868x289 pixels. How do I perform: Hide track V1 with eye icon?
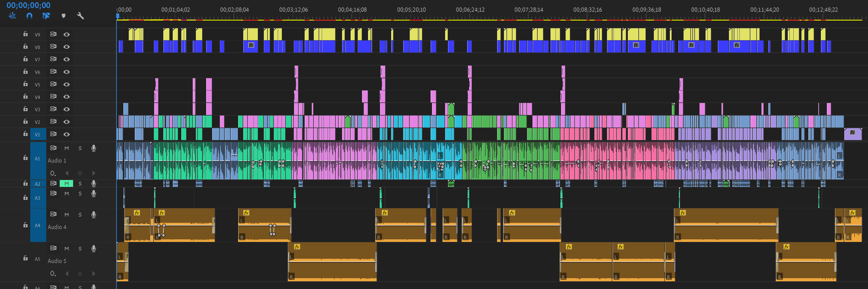point(67,134)
